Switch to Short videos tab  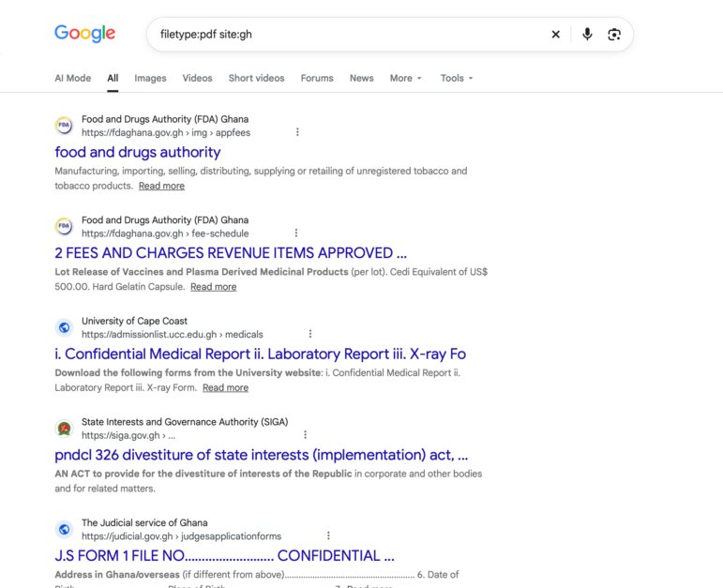click(256, 78)
